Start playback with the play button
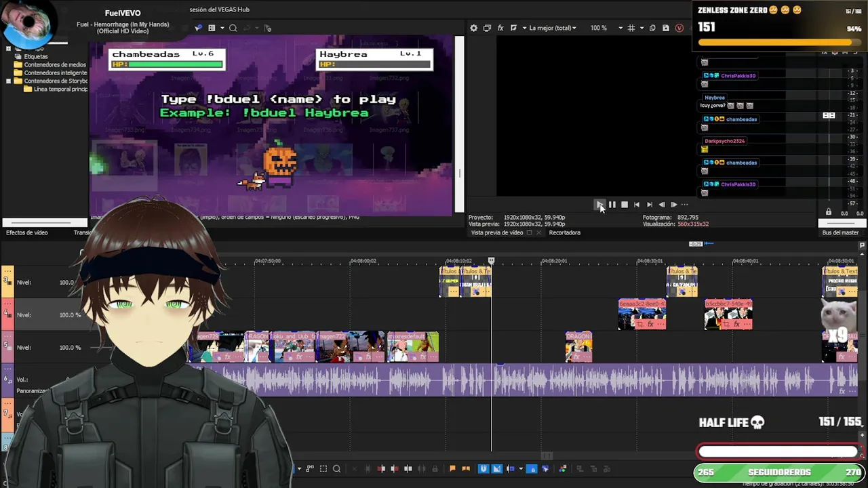The width and height of the screenshot is (868, 488). click(x=599, y=204)
